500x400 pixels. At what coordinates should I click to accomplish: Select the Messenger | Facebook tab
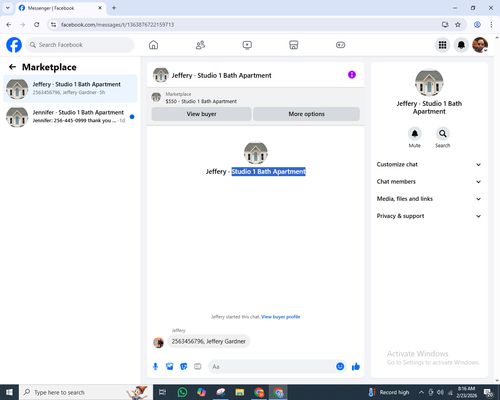60,8
